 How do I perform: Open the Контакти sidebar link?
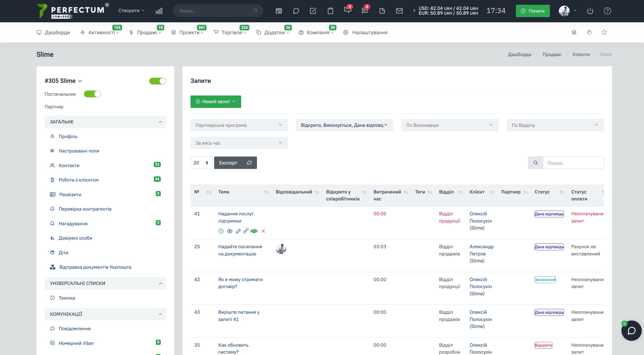[x=69, y=166]
